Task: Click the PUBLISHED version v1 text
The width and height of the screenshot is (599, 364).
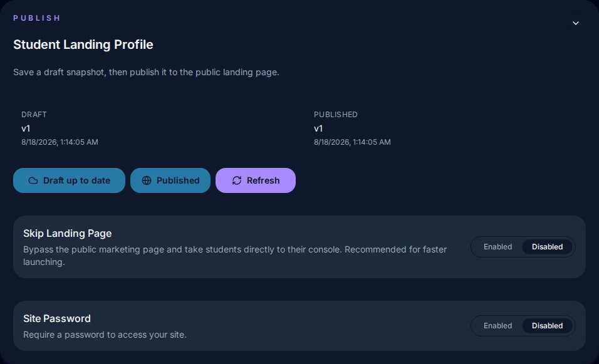Action: (318, 128)
